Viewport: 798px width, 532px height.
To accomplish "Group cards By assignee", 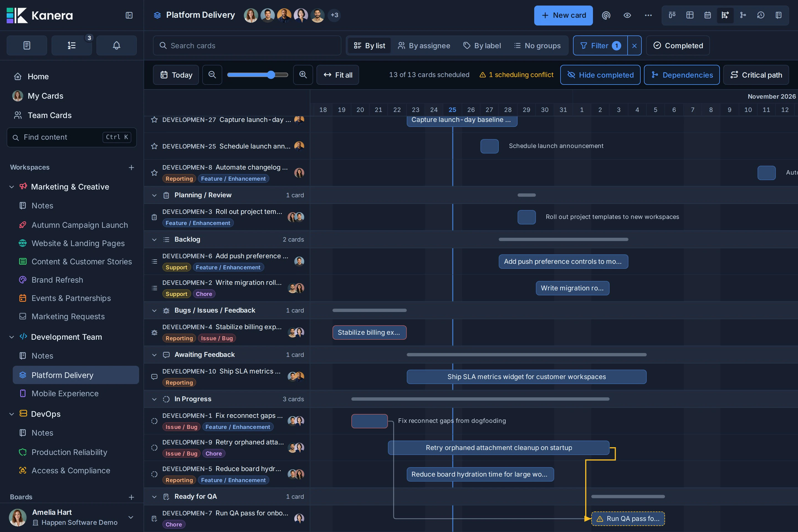I will point(424,45).
